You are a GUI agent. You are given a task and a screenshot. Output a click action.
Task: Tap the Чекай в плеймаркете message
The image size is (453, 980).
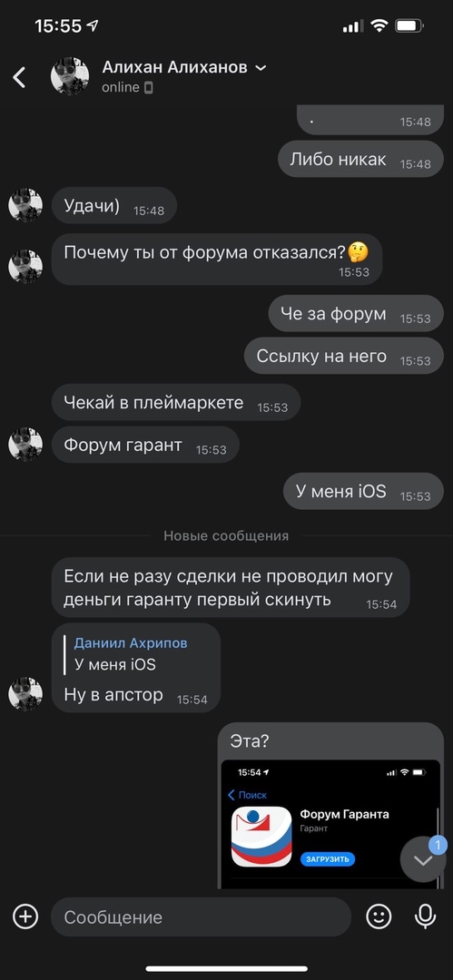tap(176, 403)
